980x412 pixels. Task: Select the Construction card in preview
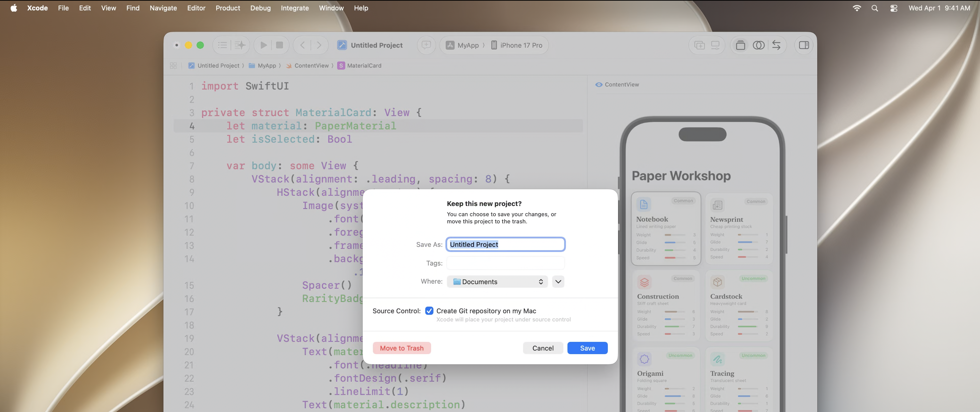666,305
